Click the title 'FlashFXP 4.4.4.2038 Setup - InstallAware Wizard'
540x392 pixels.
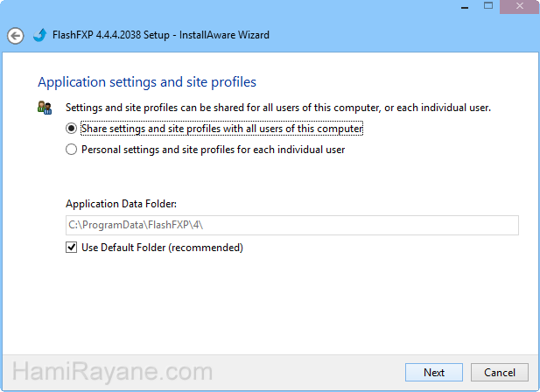pos(161,35)
